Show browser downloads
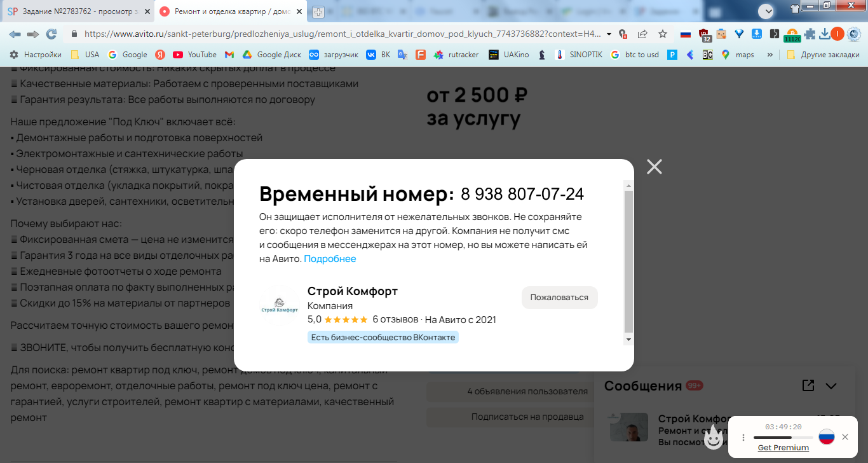Image resolution: width=868 pixels, height=463 pixels. point(824,34)
